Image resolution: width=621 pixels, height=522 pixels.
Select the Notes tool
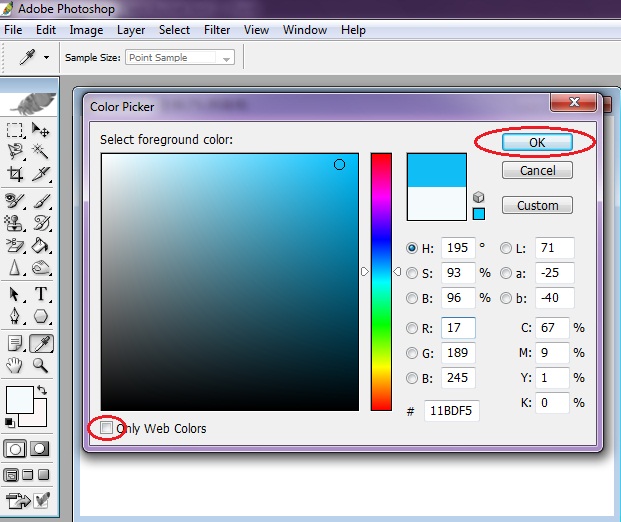[x=15, y=343]
